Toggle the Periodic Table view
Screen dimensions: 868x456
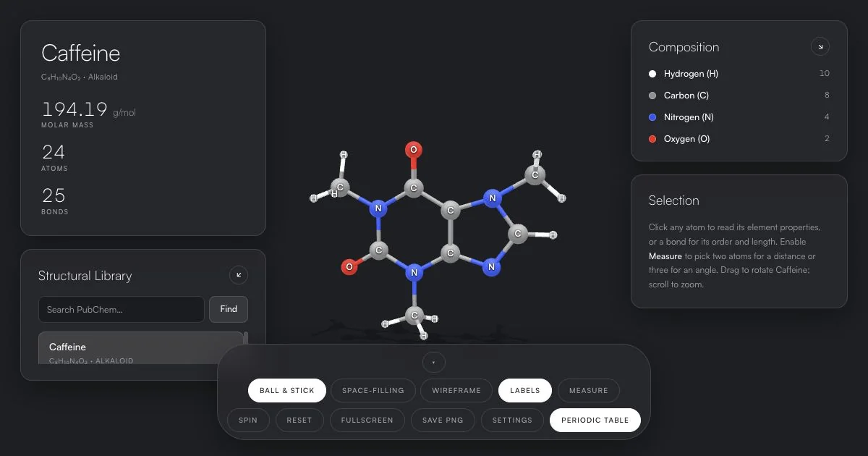coord(595,420)
